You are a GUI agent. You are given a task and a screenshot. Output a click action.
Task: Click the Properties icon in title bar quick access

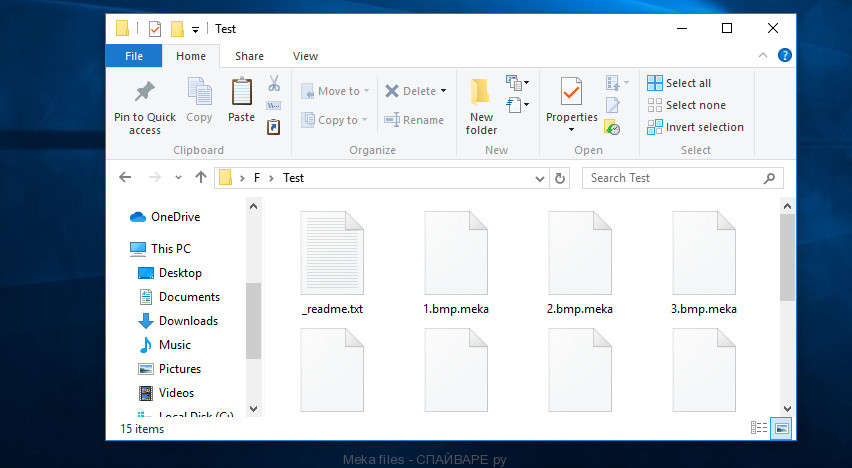click(155, 28)
